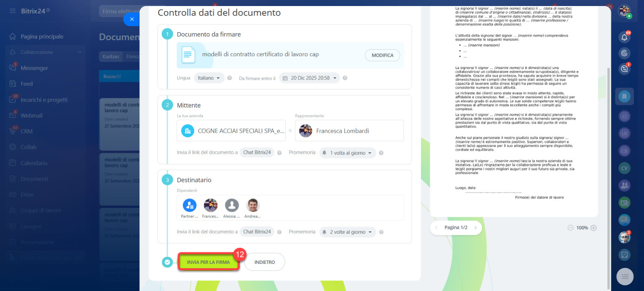Click Andrea recipient avatar
This screenshot has height=291, width=644.
point(253,205)
